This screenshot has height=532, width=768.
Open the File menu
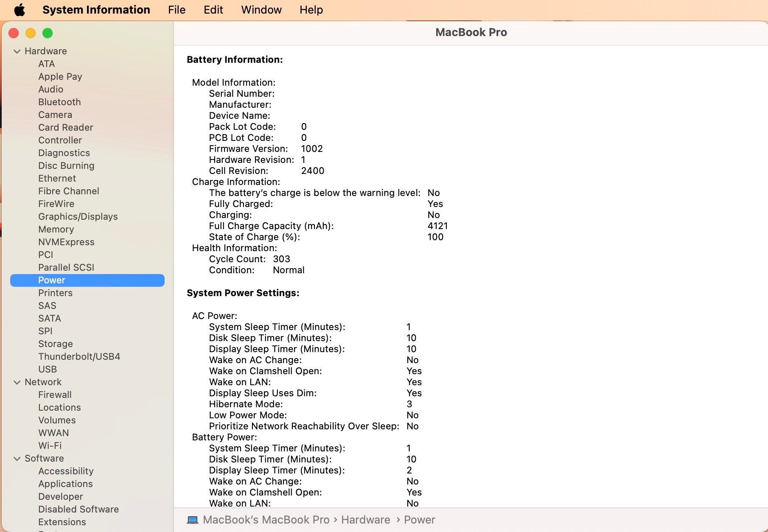click(177, 10)
